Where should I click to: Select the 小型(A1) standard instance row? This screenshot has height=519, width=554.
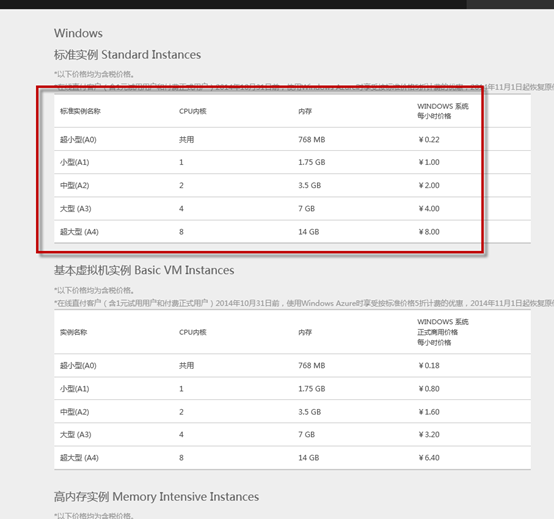point(292,162)
